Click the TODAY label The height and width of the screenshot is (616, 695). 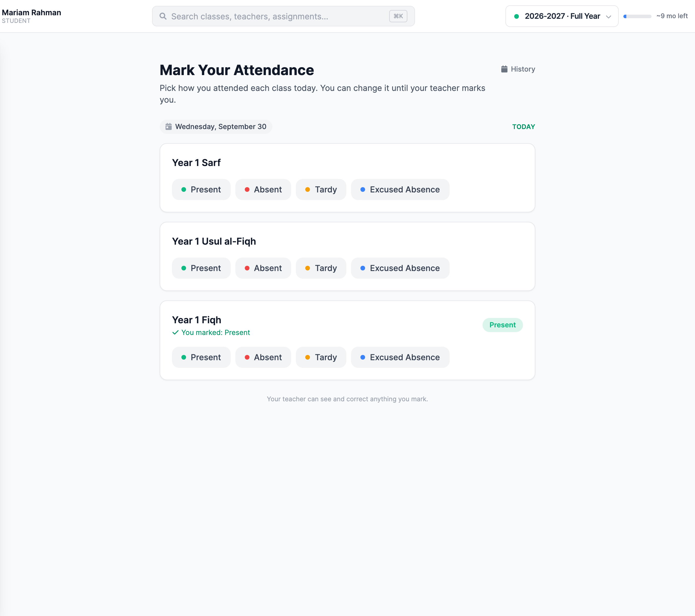click(x=524, y=127)
